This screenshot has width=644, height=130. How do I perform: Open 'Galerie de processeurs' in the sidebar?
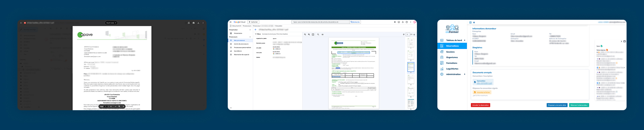pos(241,44)
